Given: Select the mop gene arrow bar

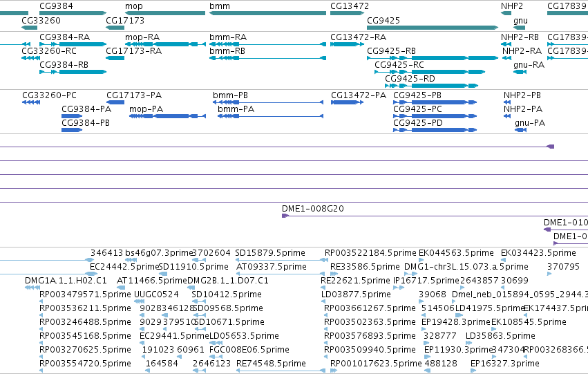Looking at the screenshot, I should (165, 13).
